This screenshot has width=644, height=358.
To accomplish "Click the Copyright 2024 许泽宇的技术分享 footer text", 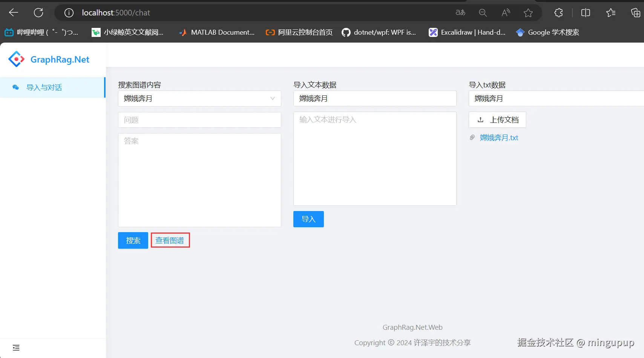I will coord(412,343).
